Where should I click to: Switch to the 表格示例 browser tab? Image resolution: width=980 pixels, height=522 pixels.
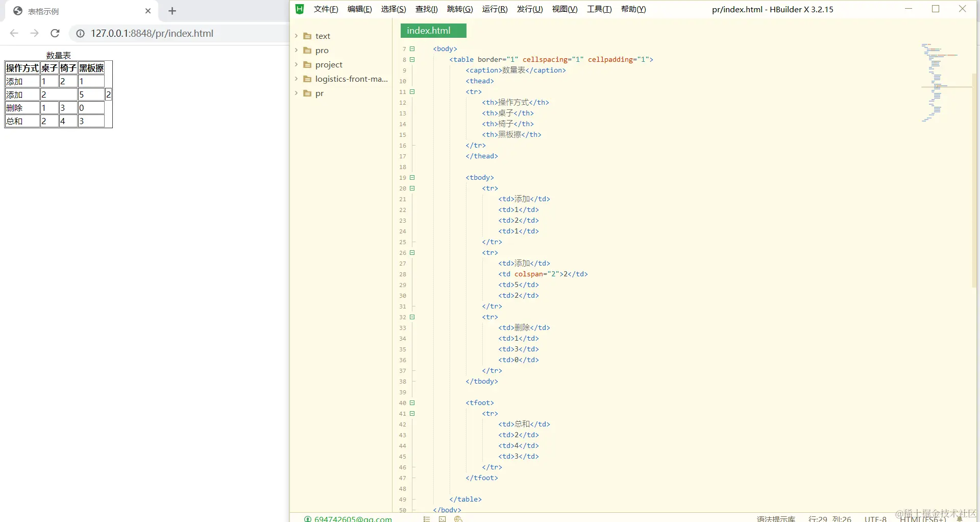(x=82, y=11)
